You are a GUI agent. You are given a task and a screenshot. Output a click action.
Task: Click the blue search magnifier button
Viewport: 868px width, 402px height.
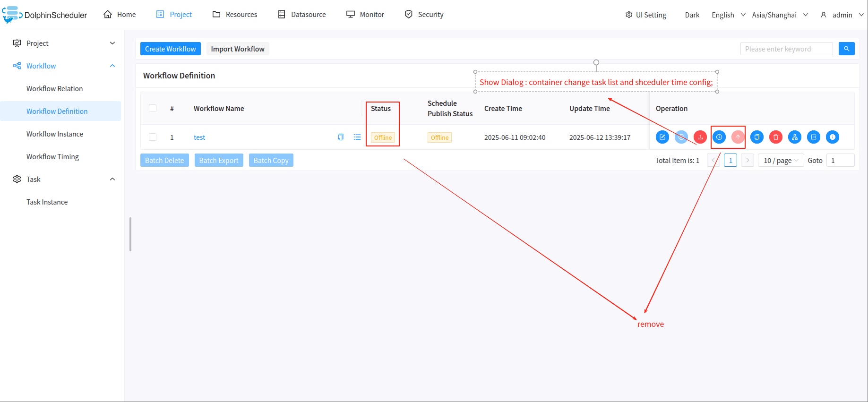tap(846, 49)
